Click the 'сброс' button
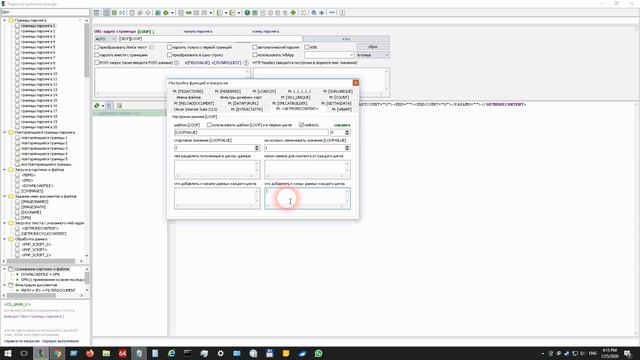This screenshot has height=360, width=640. (373, 47)
